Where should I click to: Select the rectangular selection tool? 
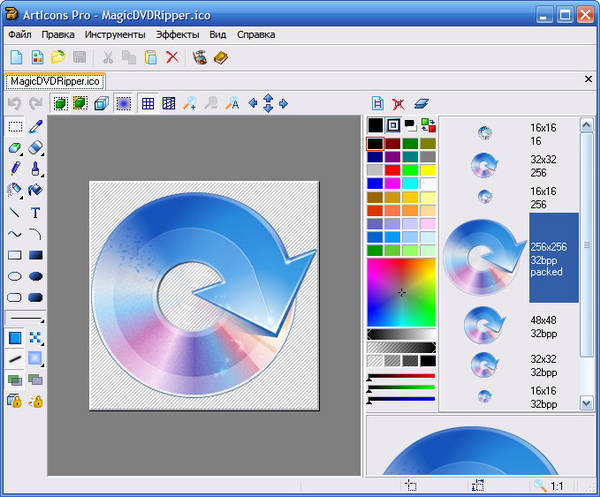click(x=15, y=127)
